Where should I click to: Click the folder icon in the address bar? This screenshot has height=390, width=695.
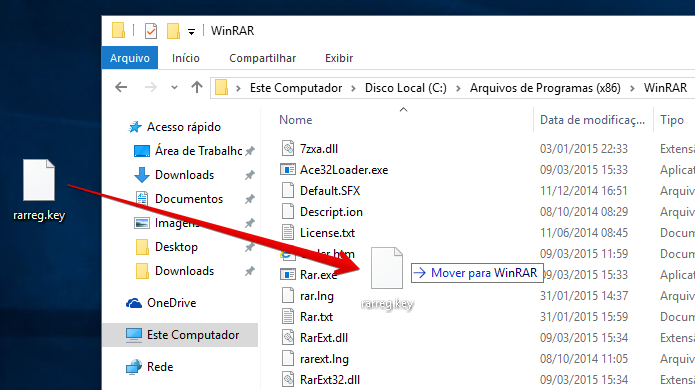point(221,87)
